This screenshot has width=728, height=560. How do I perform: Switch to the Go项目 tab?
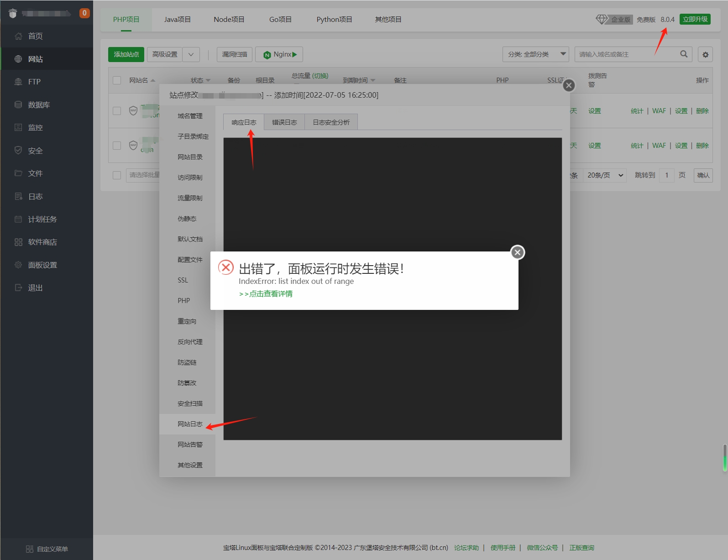point(280,20)
